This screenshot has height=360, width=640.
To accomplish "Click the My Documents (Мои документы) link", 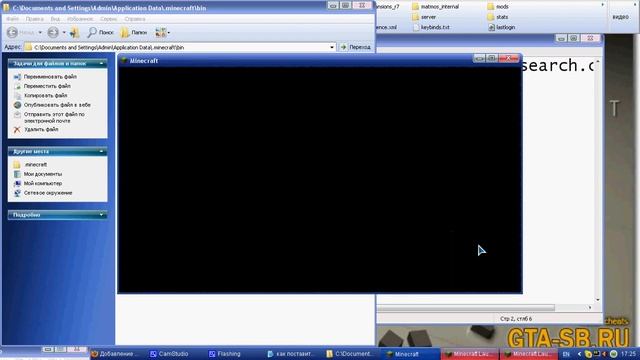I will (x=43, y=174).
